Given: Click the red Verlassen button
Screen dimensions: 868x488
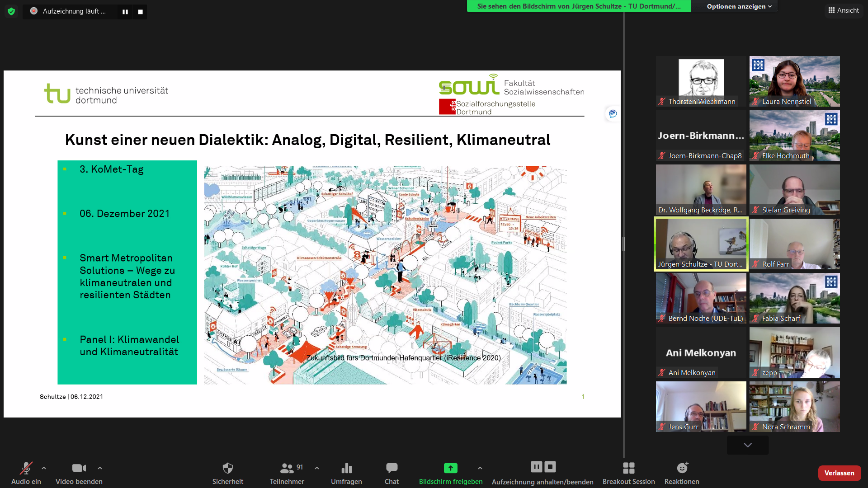Looking at the screenshot, I should coord(839,473).
